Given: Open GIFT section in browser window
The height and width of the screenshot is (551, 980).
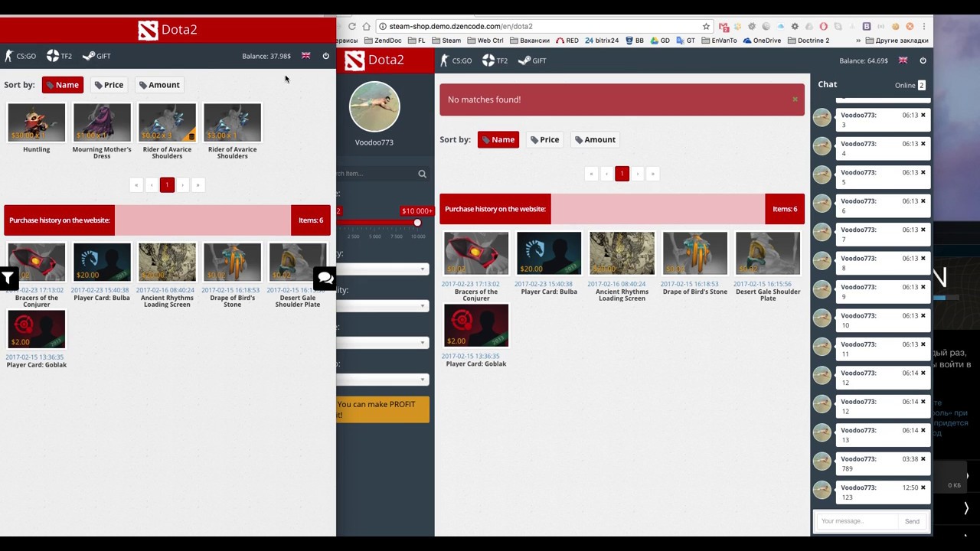Looking at the screenshot, I should pos(532,60).
